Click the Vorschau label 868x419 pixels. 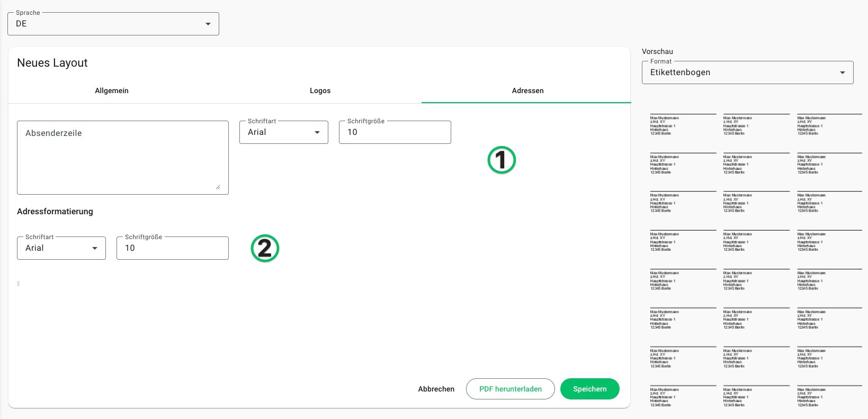coord(657,51)
